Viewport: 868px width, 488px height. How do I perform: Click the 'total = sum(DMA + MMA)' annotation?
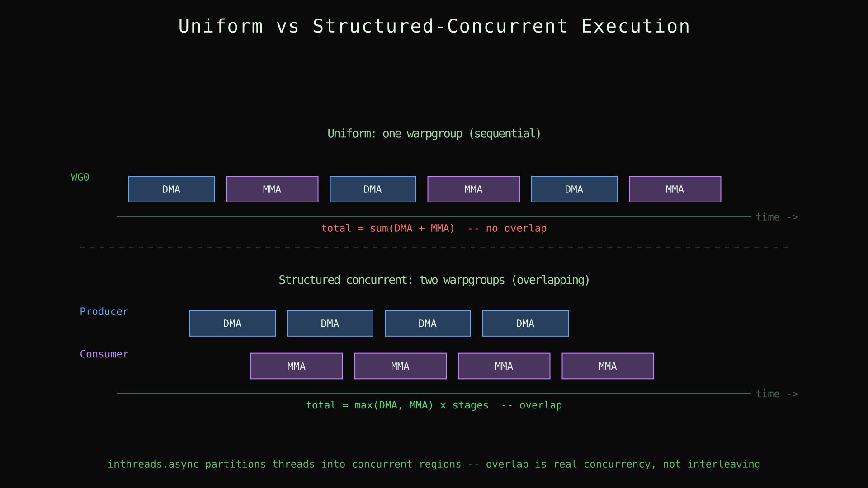tap(434, 228)
